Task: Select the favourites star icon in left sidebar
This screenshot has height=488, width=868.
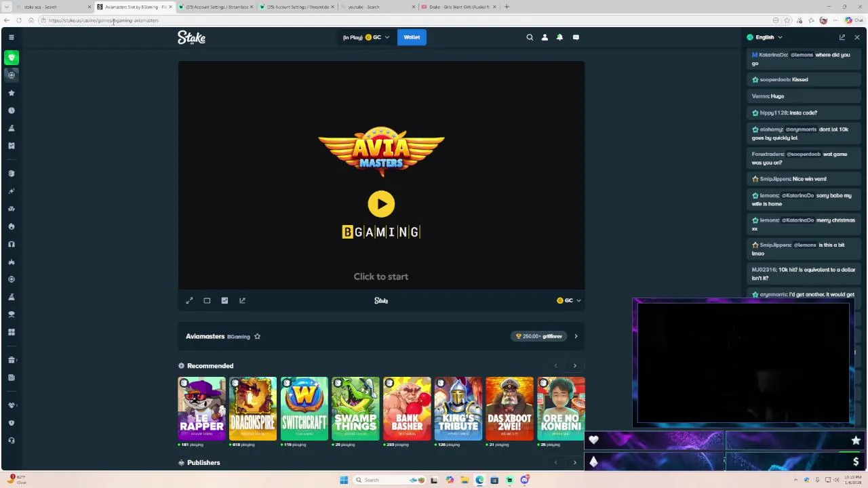Action: pos(12,93)
